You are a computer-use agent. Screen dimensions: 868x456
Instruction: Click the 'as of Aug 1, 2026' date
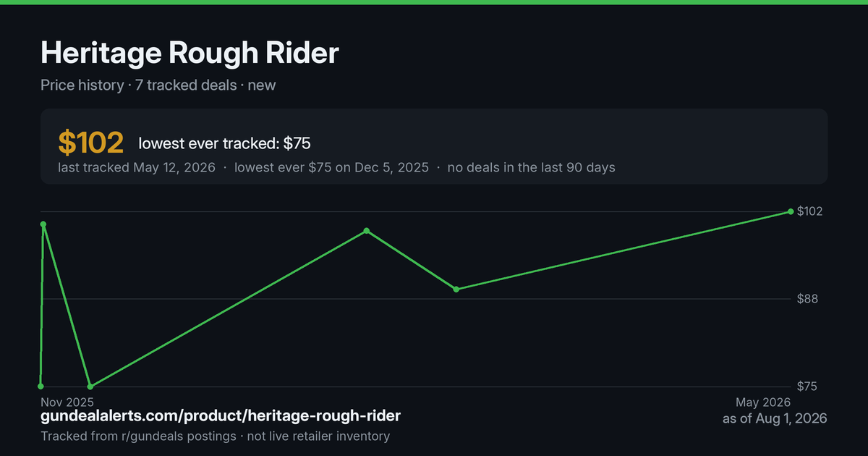[x=775, y=418]
